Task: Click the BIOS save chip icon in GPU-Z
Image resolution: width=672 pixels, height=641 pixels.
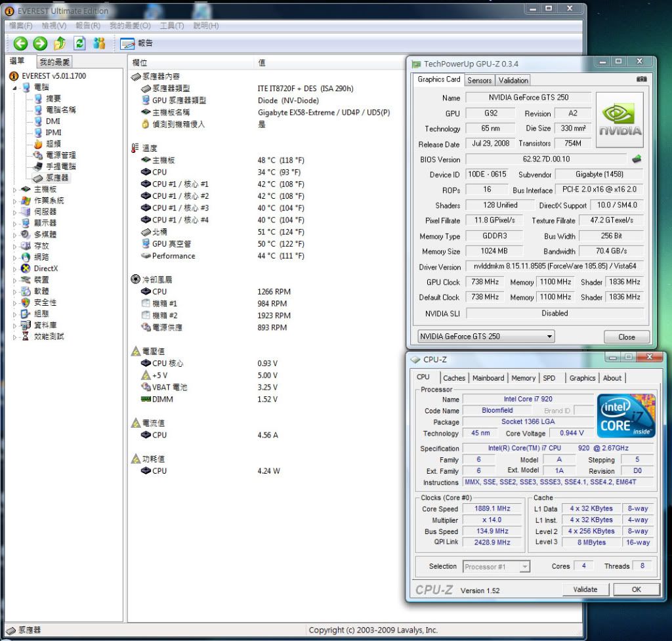Action: [637, 159]
